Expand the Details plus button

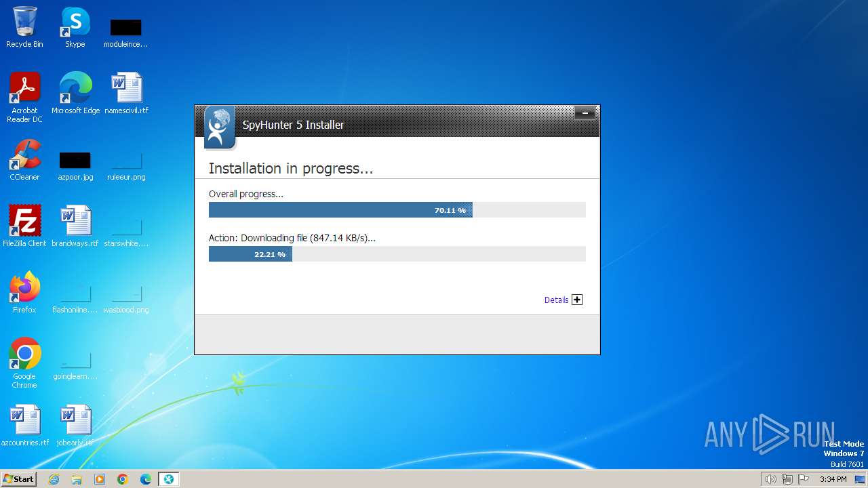pos(577,300)
